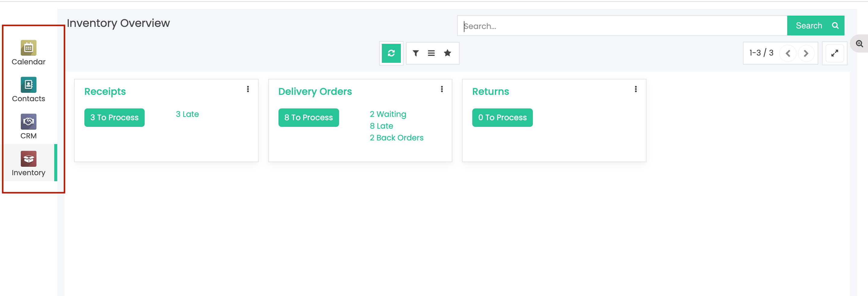868x296 pixels.
Task: Expand the Returns card three-dot menu
Action: [636, 89]
